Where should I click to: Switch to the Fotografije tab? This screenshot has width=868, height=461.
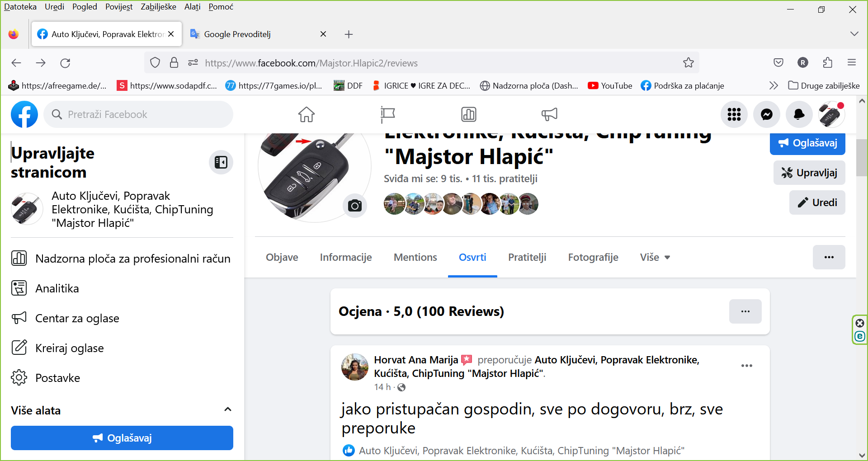pyautogui.click(x=593, y=257)
